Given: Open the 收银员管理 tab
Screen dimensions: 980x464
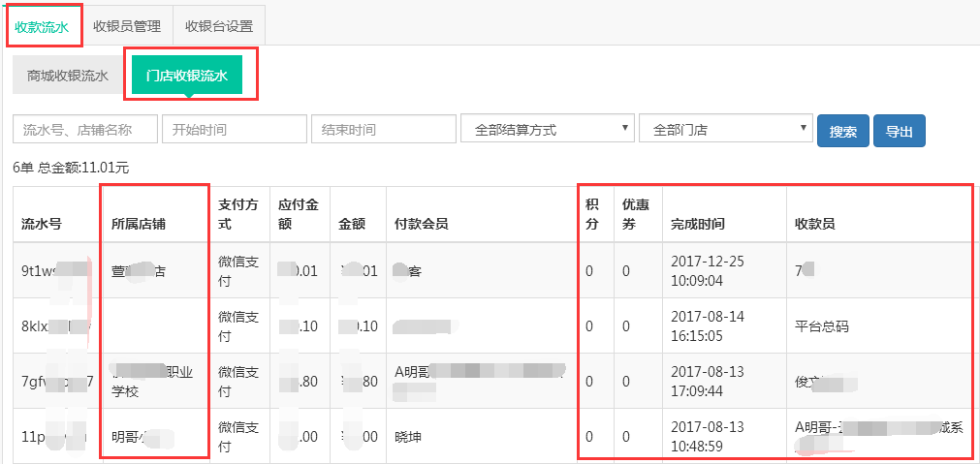Looking at the screenshot, I should pos(127,26).
